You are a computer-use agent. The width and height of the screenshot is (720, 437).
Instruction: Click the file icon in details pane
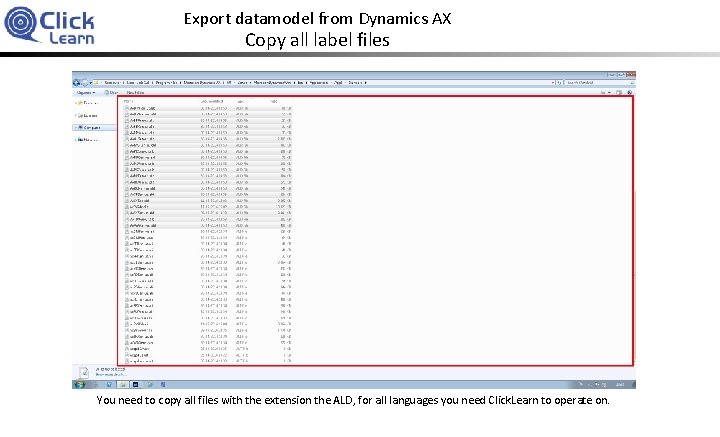click(84, 373)
